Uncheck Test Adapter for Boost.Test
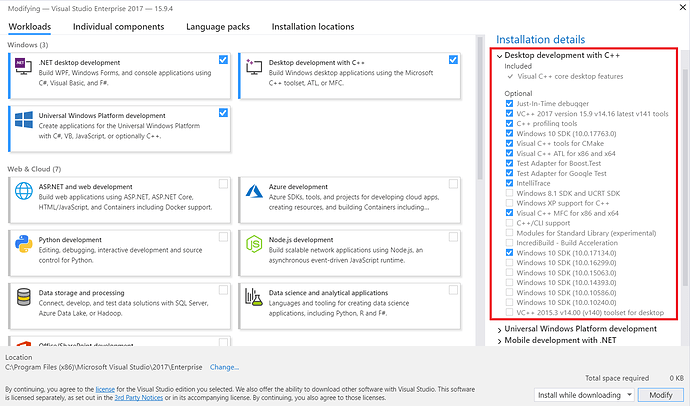The height and width of the screenshot is (406, 690). click(509, 163)
